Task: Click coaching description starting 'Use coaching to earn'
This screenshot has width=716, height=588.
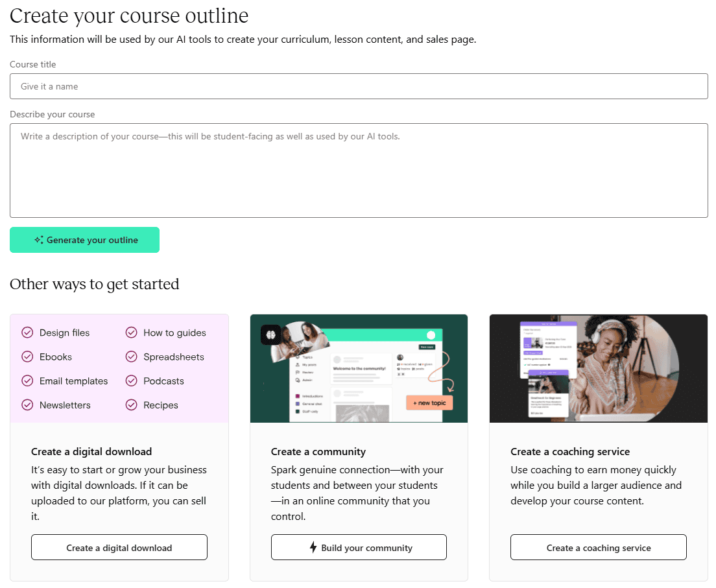Action: click(597, 486)
